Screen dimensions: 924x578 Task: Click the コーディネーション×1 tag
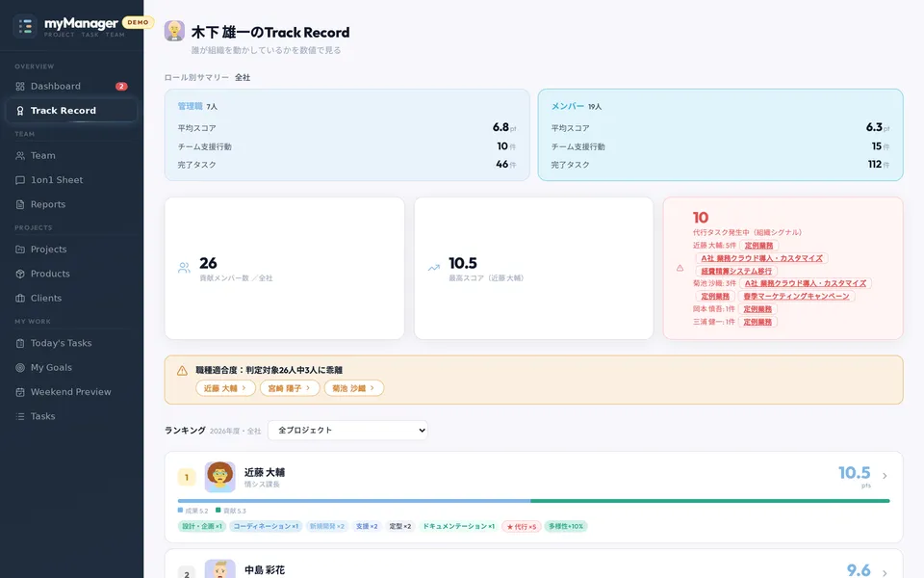click(266, 526)
